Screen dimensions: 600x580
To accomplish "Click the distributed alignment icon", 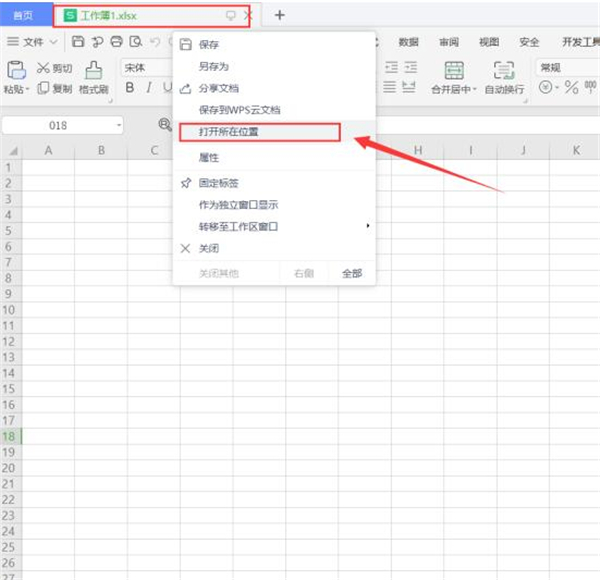I will click(409, 87).
